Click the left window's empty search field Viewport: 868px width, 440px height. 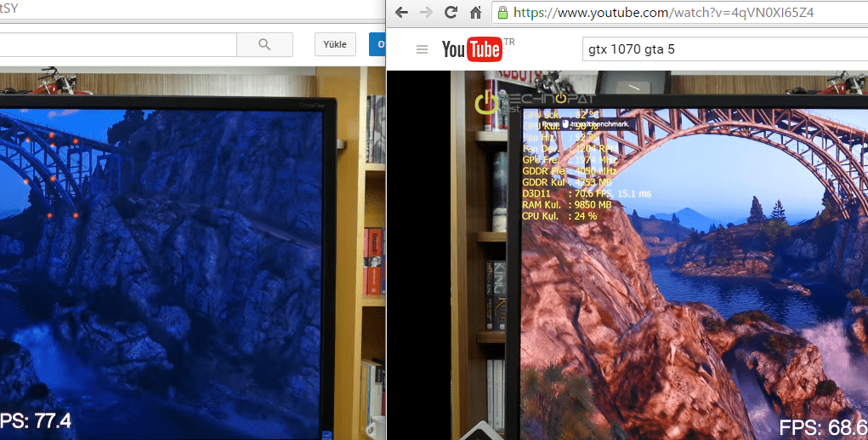(x=118, y=44)
